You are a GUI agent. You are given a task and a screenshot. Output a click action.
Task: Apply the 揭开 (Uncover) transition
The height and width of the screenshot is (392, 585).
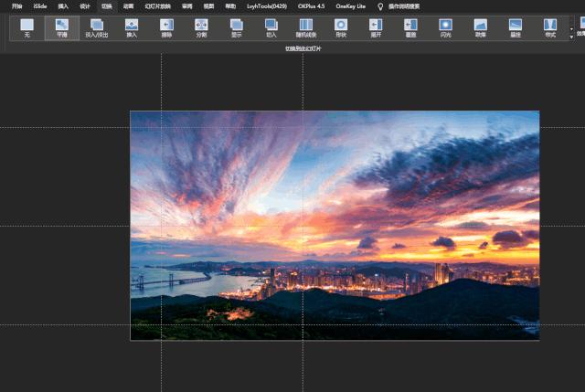[x=376, y=27]
